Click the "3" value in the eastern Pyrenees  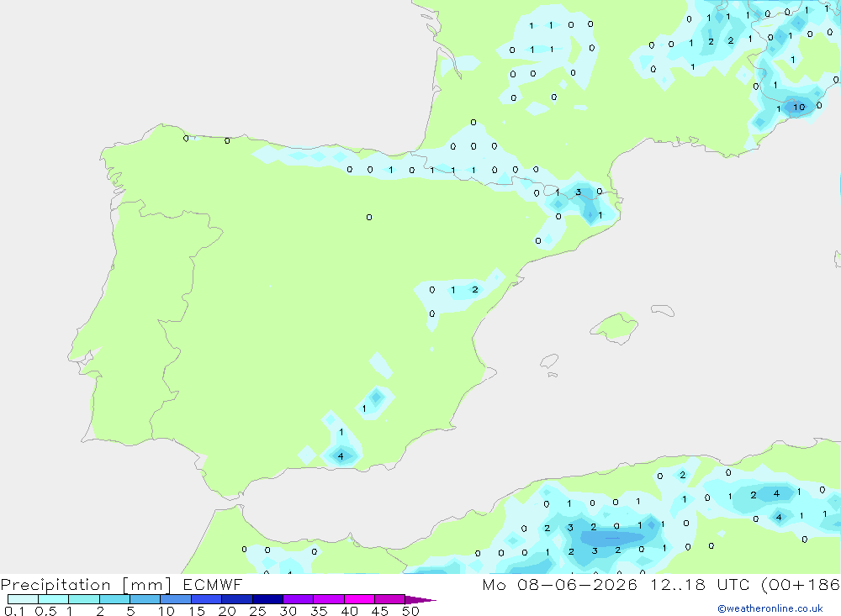pyautogui.click(x=579, y=192)
